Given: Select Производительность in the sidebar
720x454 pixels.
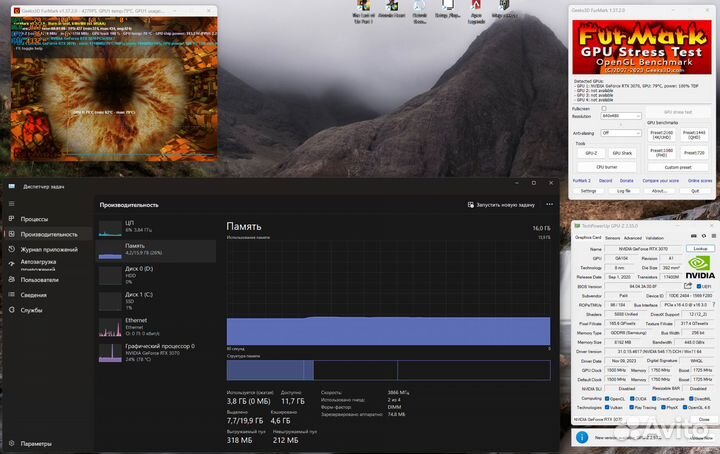Looking at the screenshot, I should 49,234.
